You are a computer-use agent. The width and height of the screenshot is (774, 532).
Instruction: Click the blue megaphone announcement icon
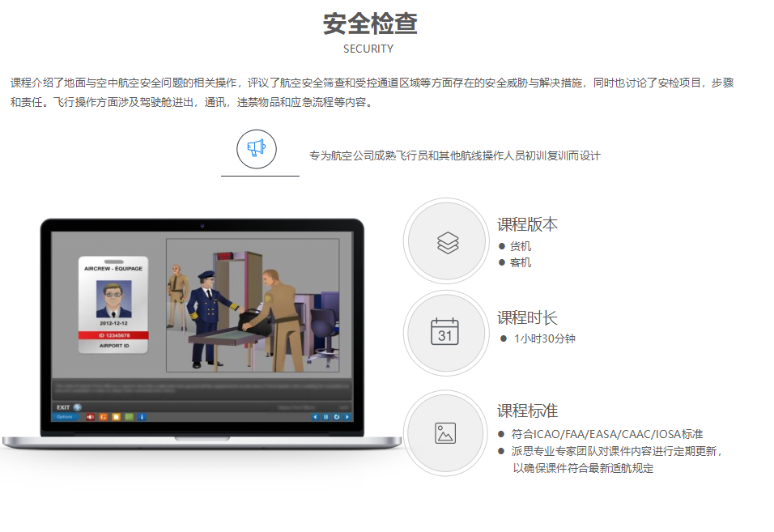256,148
